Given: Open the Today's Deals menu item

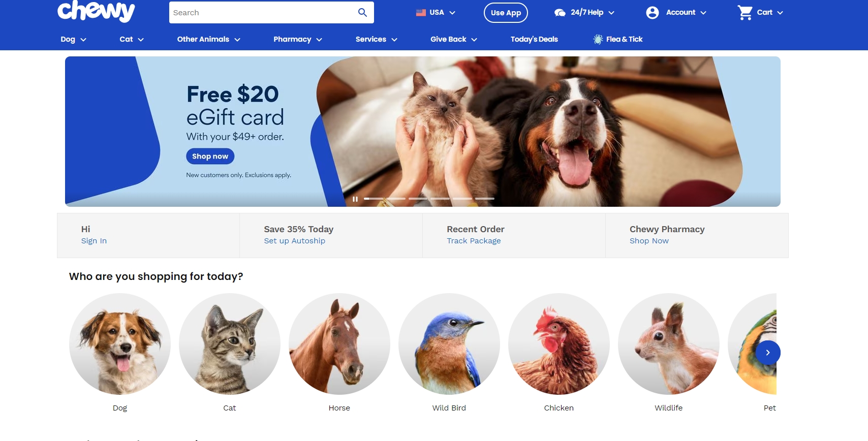Looking at the screenshot, I should click(534, 39).
